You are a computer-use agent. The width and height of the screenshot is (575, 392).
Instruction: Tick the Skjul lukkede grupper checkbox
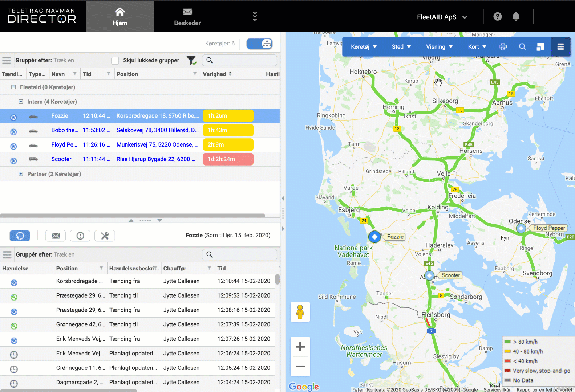pos(115,61)
